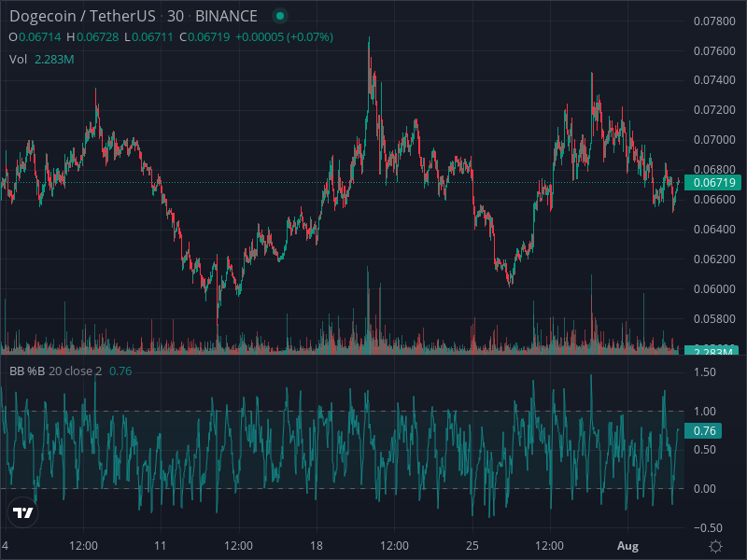Open chart settings gear icon

click(715, 546)
